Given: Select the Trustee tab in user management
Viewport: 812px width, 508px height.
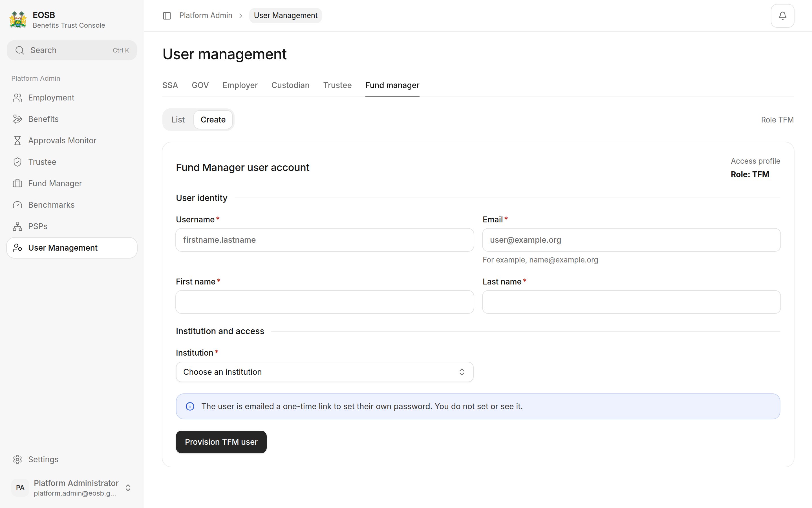Looking at the screenshot, I should [x=337, y=85].
